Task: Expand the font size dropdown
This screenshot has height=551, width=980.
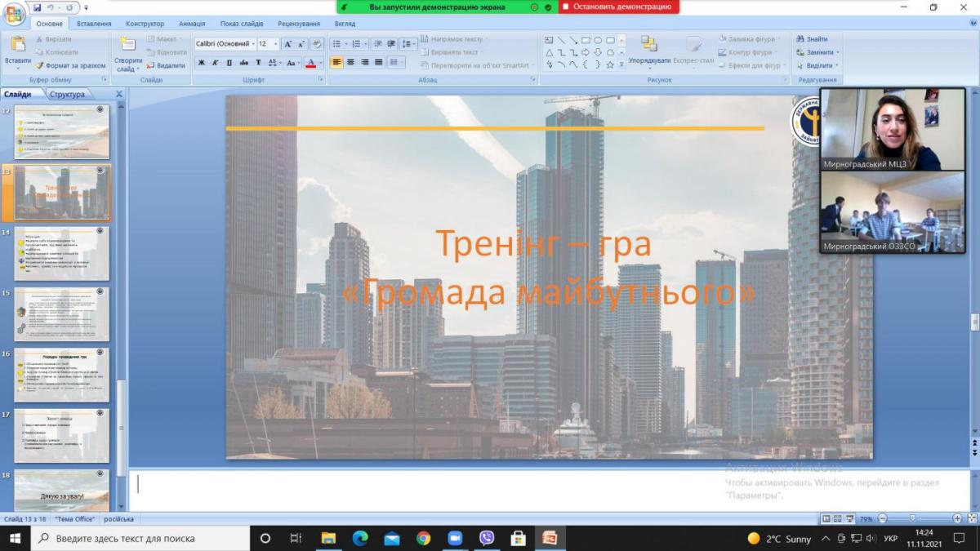Action: pos(275,44)
